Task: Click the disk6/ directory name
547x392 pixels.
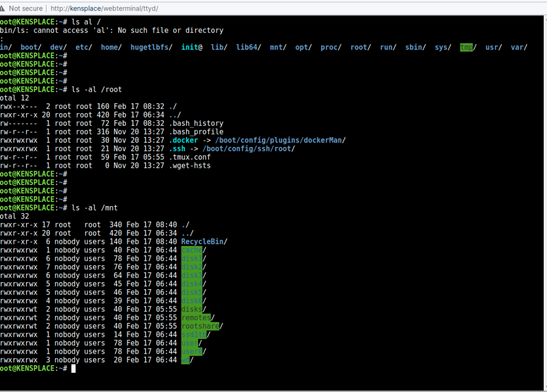Action: point(194,301)
